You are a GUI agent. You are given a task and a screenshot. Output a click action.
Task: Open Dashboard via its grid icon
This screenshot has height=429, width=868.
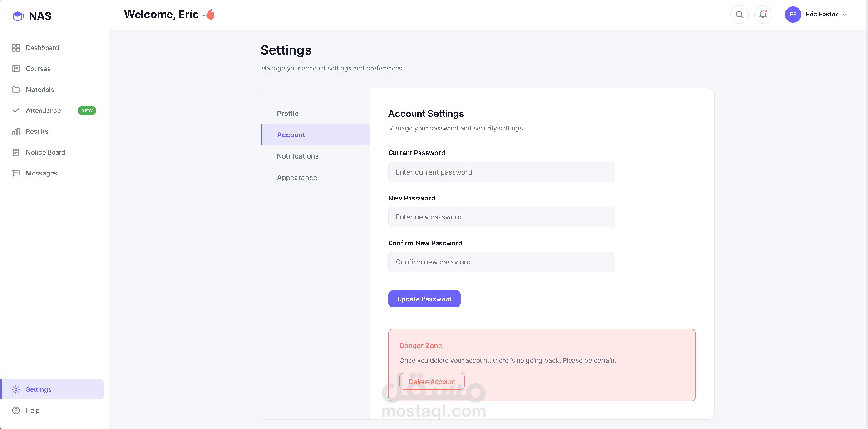16,48
